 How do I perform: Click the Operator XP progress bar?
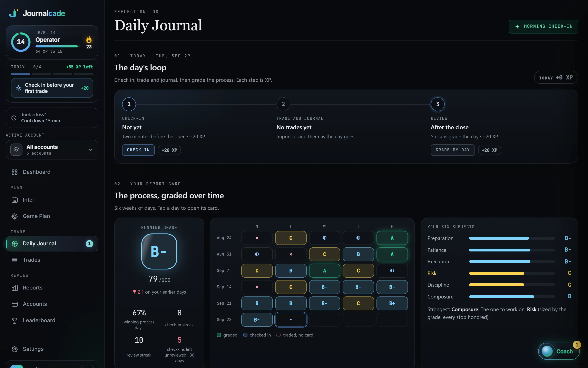click(x=58, y=46)
